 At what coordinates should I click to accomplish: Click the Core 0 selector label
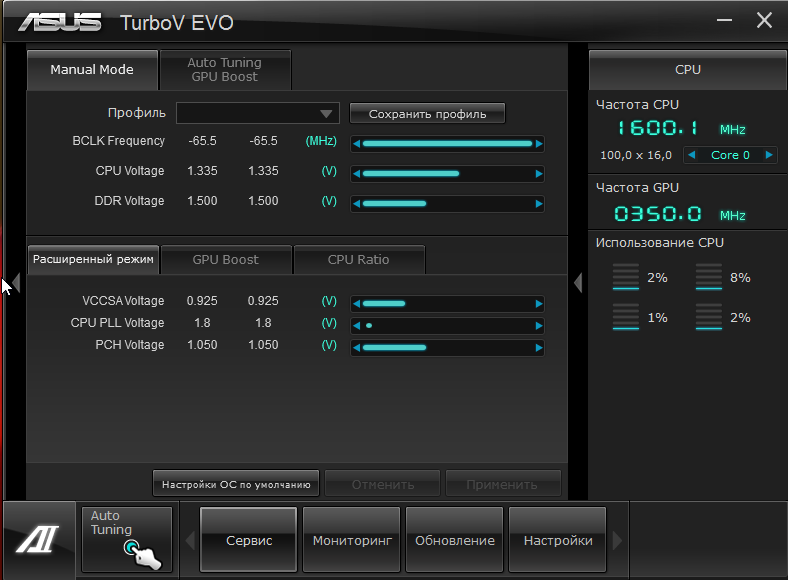click(x=730, y=155)
